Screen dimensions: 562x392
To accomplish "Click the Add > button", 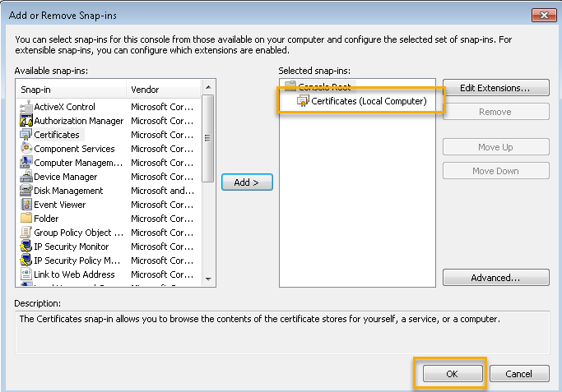I will click(247, 182).
